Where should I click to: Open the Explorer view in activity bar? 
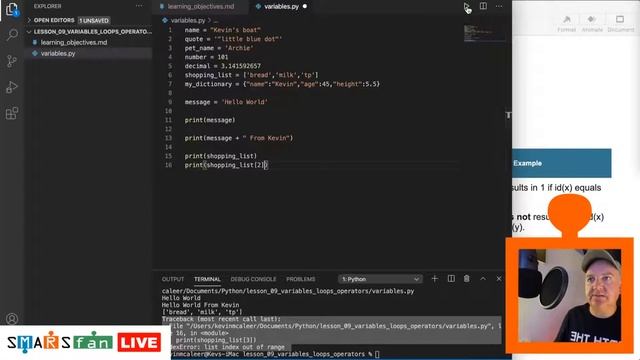point(12,9)
